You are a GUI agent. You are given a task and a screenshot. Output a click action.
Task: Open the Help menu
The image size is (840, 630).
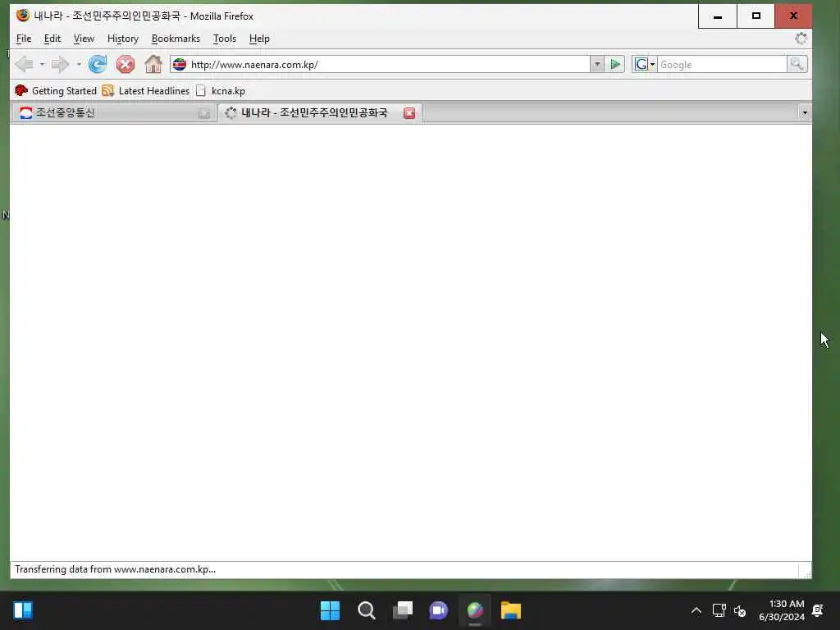[x=259, y=39]
